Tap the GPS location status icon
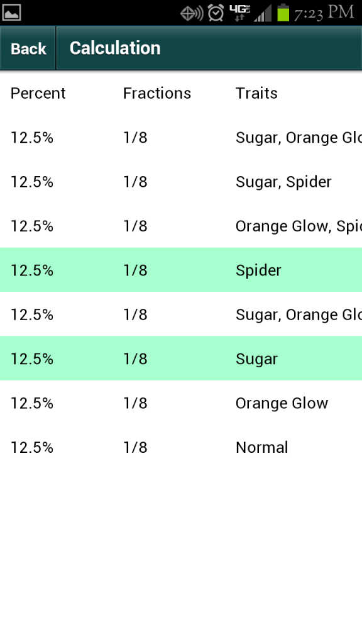 192,14
